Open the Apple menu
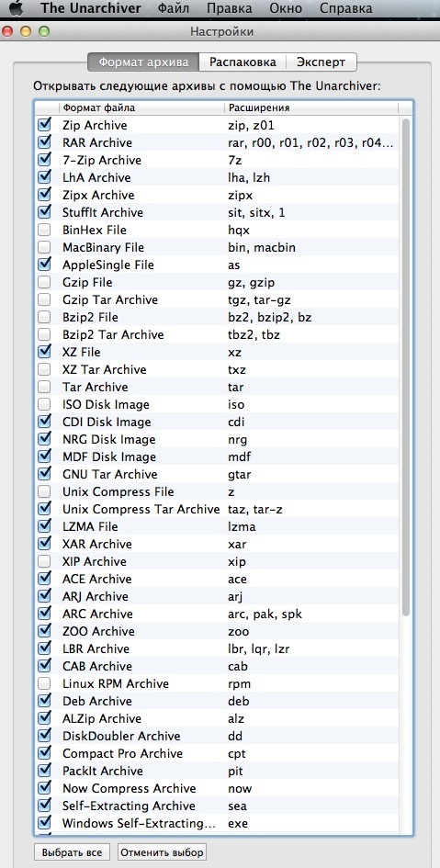 (17, 7)
